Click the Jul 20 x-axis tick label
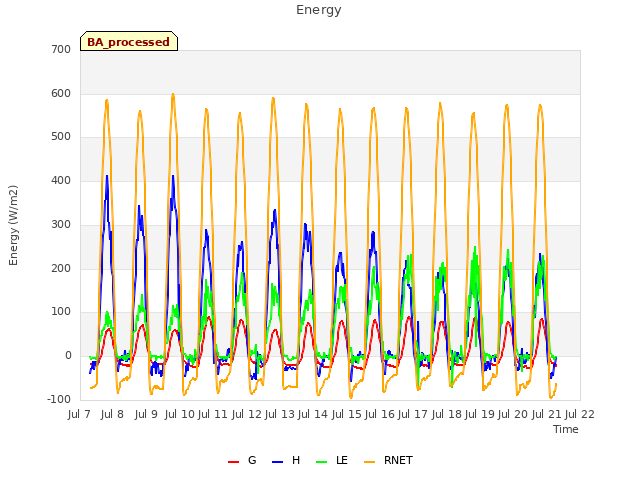This screenshot has width=640, height=480. click(x=513, y=415)
